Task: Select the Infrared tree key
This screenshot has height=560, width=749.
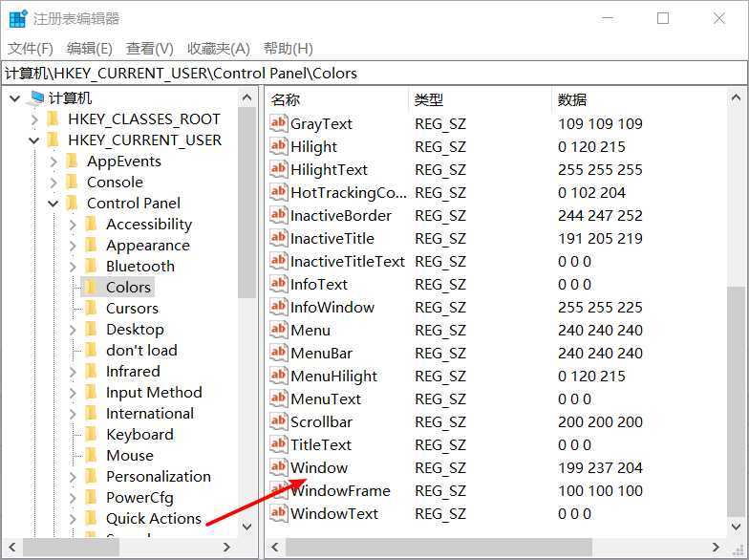Action: pos(133,371)
